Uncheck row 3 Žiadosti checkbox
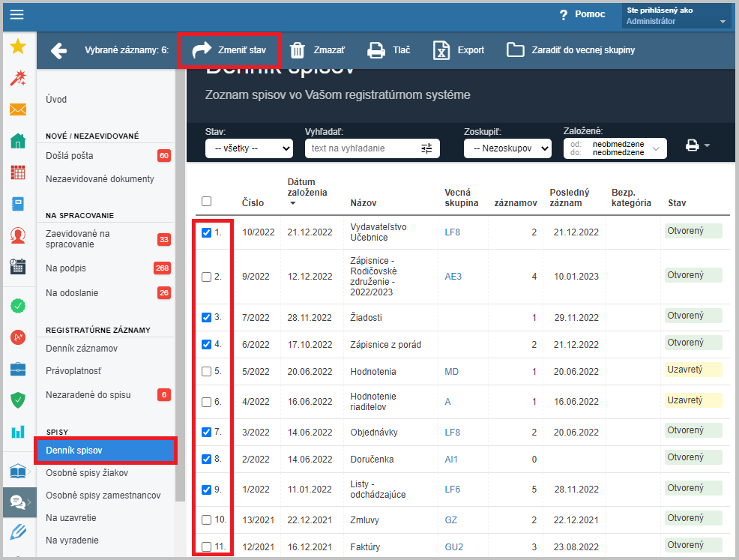Screen dimensions: 739x560 point(206,318)
